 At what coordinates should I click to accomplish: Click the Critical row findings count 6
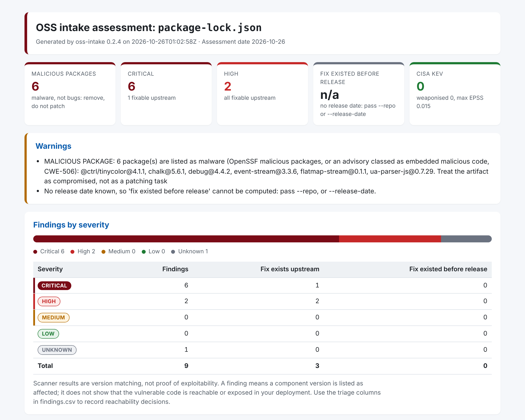click(186, 285)
